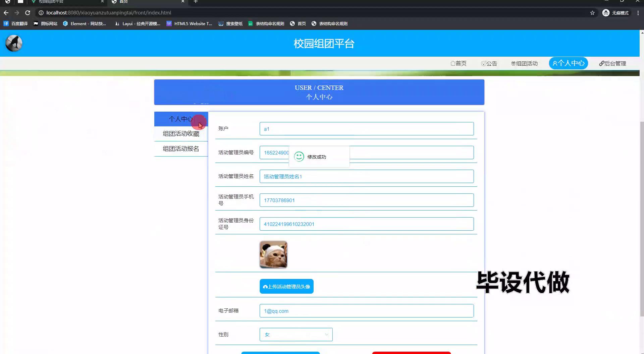Open 后台管理 admin link
The height and width of the screenshot is (354, 644).
coord(612,63)
